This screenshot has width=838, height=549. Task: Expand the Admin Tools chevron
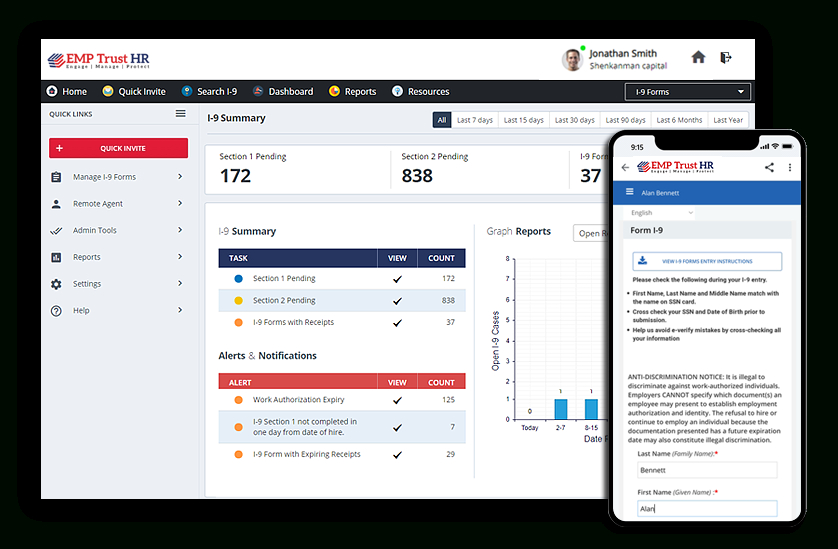click(x=180, y=230)
